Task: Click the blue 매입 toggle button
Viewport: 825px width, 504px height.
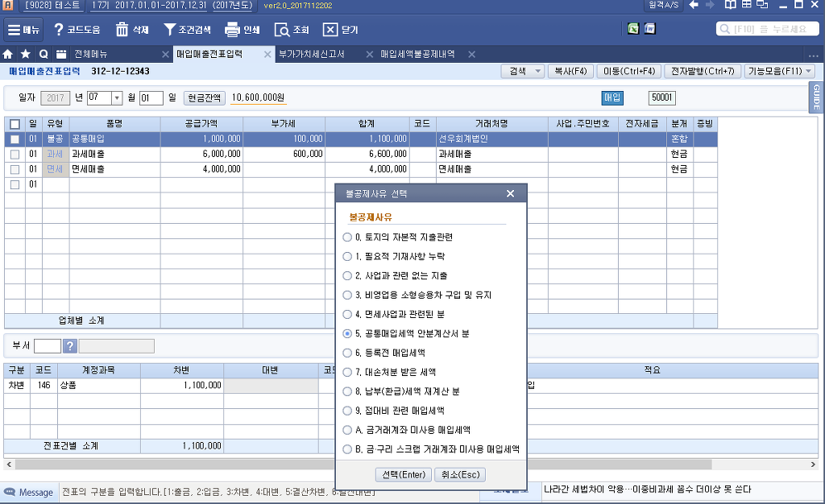Action: point(612,97)
